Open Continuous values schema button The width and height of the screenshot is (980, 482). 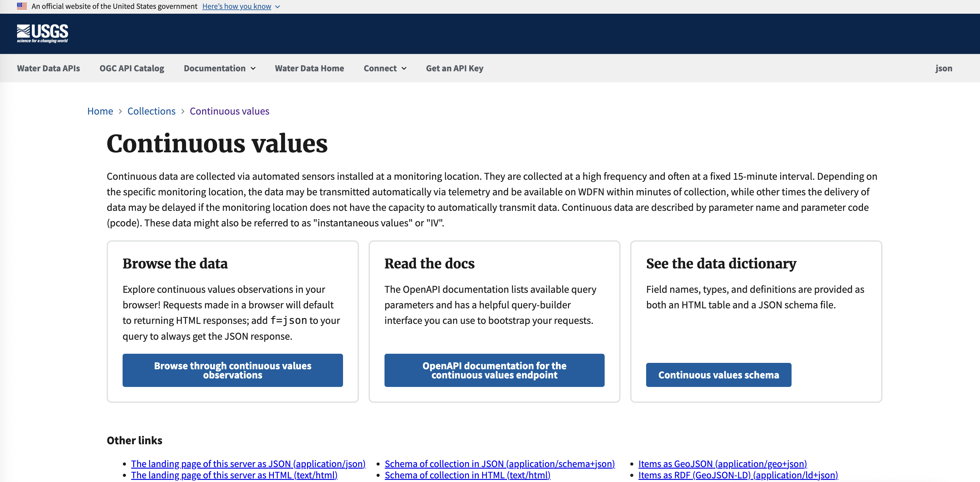point(718,374)
